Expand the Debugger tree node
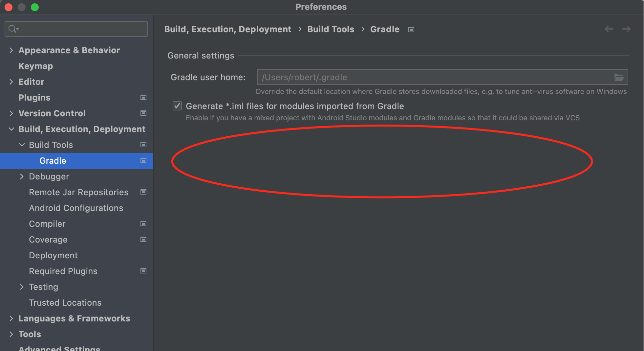The width and height of the screenshot is (644, 351). pos(22,176)
